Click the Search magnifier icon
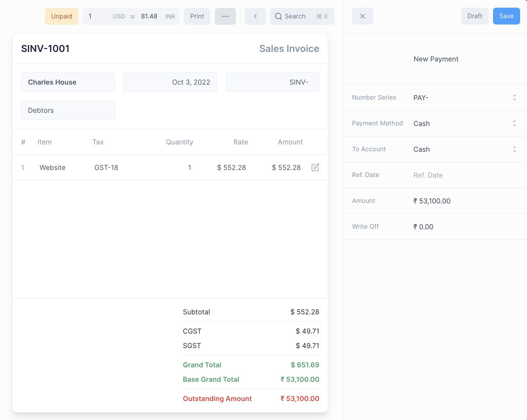This screenshot has height=420, width=527. (278, 16)
